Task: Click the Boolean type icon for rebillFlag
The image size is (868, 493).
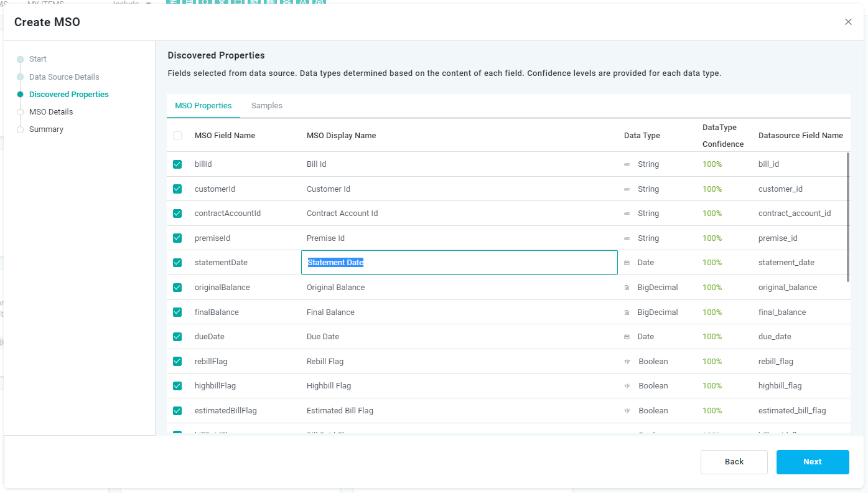Action: coord(627,362)
